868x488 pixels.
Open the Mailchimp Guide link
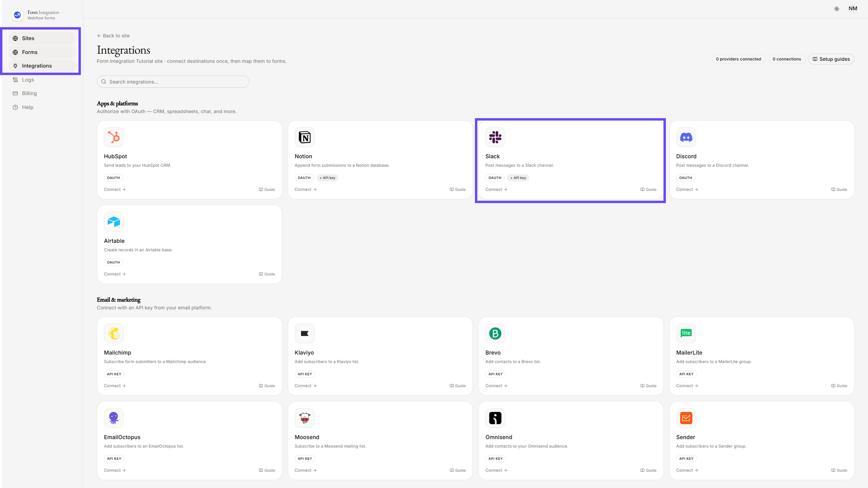(x=267, y=386)
